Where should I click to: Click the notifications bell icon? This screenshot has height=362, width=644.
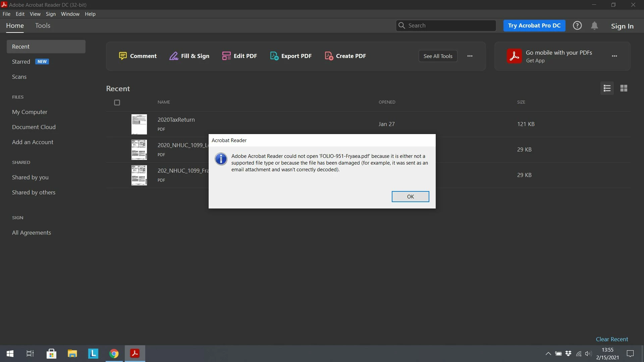[594, 26]
